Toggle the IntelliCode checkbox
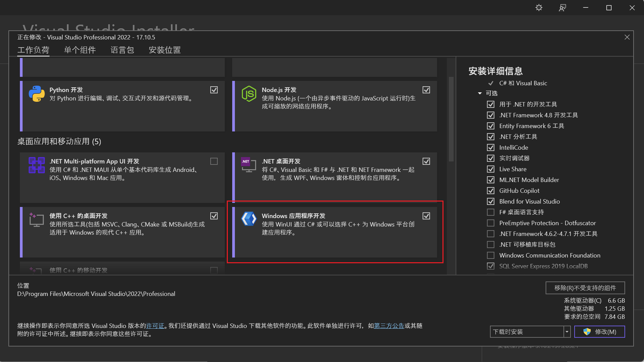Image resolution: width=644 pixels, height=362 pixels. click(491, 147)
